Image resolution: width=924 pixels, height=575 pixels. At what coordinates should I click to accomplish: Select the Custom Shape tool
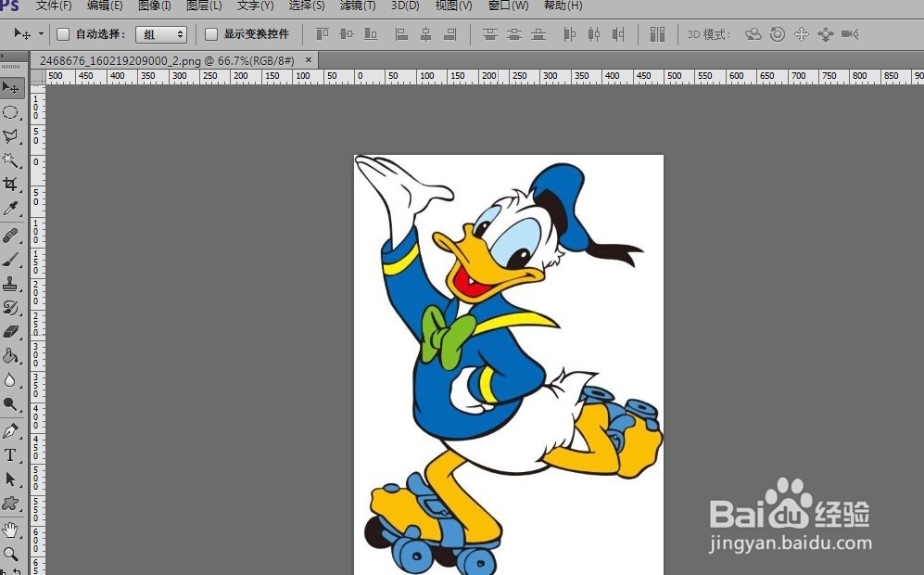pyautogui.click(x=11, y=504)
